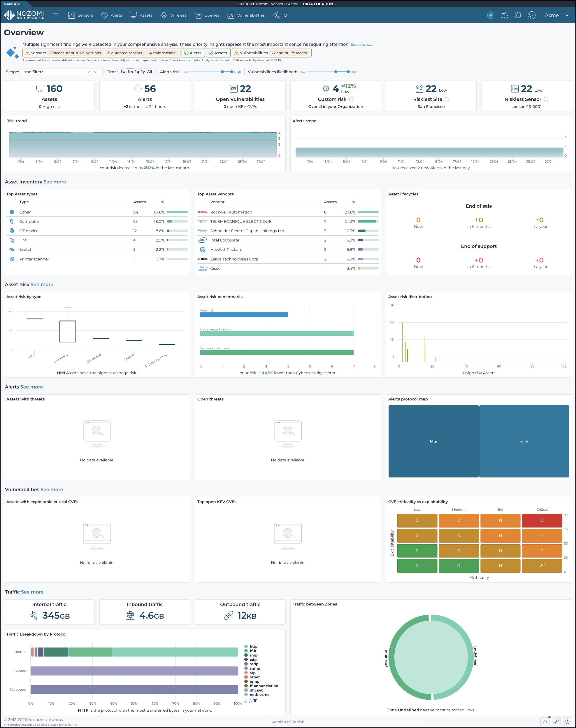The width and height of the screenshot is (576, 728).
Task: Open the notifications bell icon
Action: (545, 722)
